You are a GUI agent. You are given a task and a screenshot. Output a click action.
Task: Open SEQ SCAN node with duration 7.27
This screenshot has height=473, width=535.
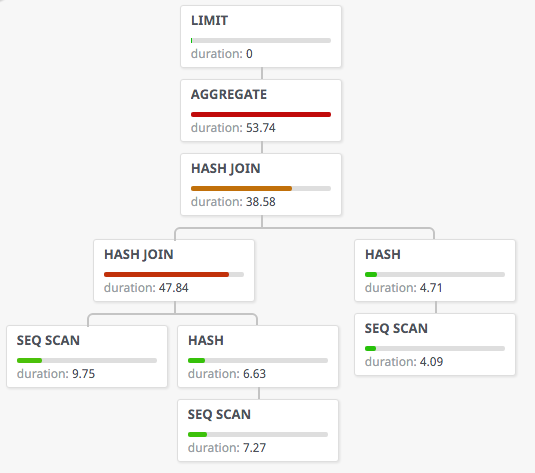tap(258, 431)
